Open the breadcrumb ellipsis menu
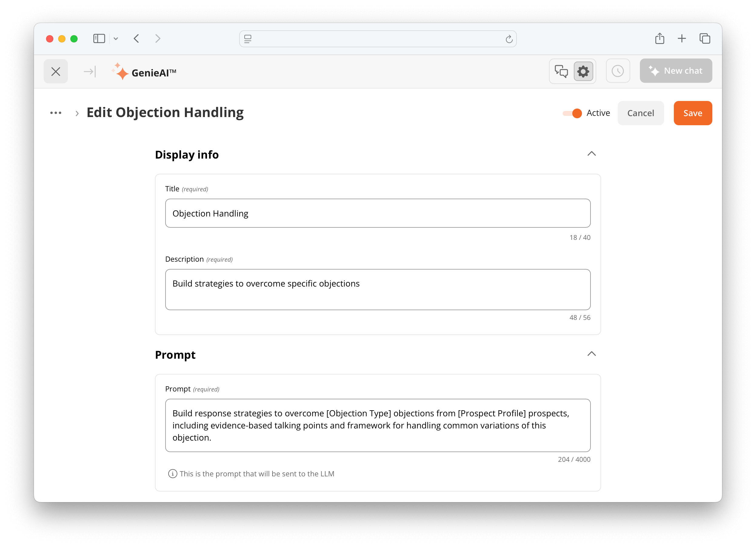Image resolution: width=756 pixels, height=547 pixels. 56,113
